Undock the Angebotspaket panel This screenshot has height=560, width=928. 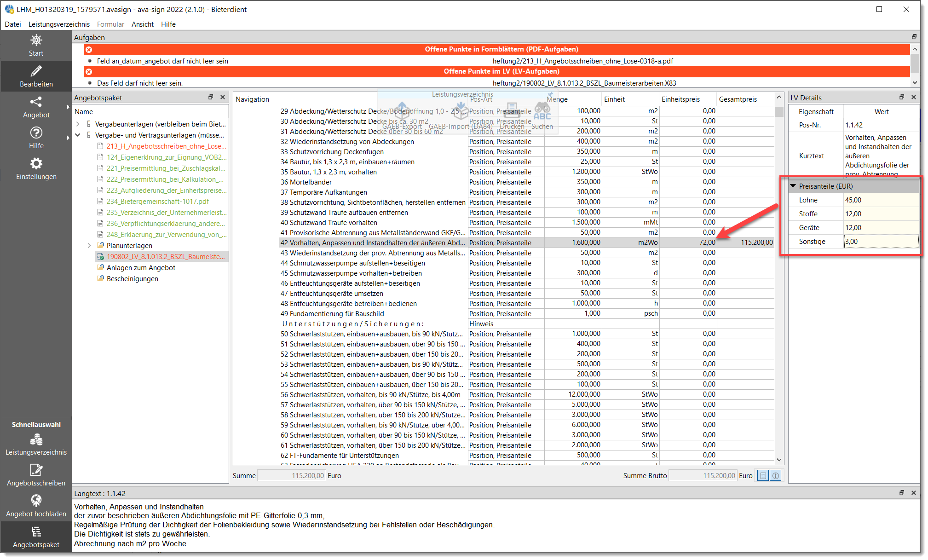point(211,97)
